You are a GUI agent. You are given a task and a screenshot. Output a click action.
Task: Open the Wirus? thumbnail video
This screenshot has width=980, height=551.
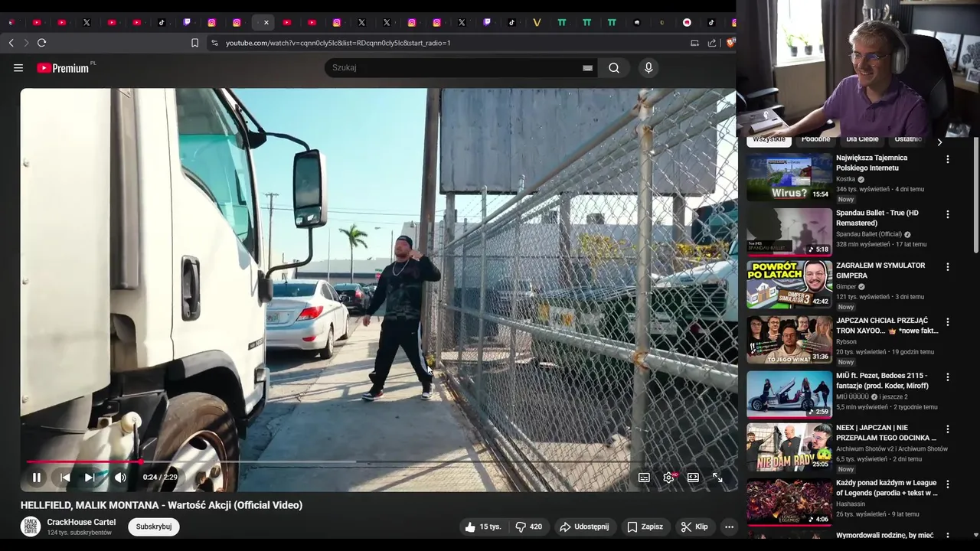point(789,177)
